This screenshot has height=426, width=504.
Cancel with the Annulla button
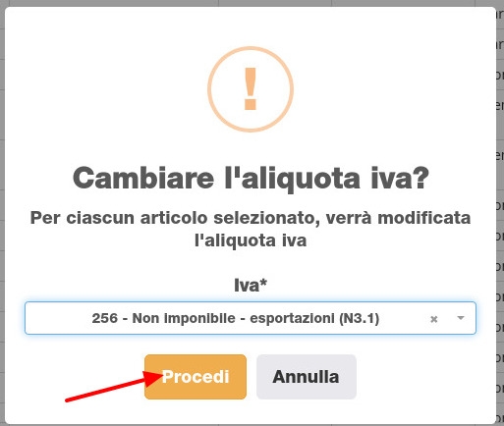[x=307, y=377]
